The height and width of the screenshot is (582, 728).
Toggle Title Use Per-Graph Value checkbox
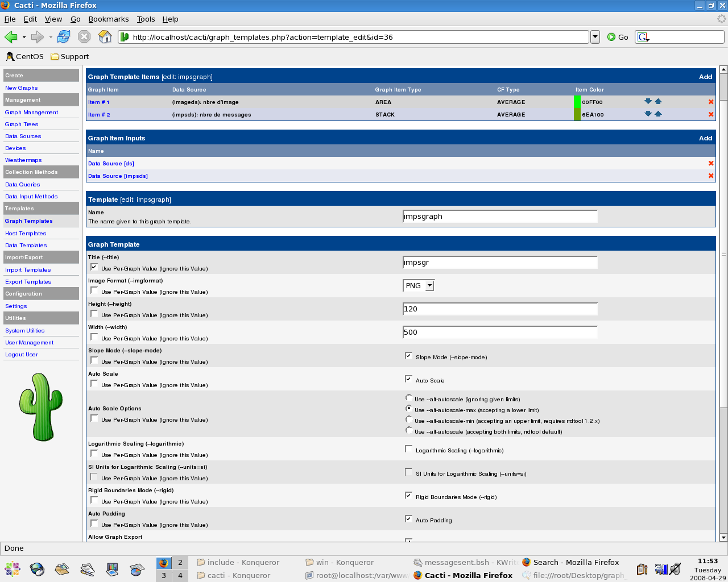coord(94,267)
